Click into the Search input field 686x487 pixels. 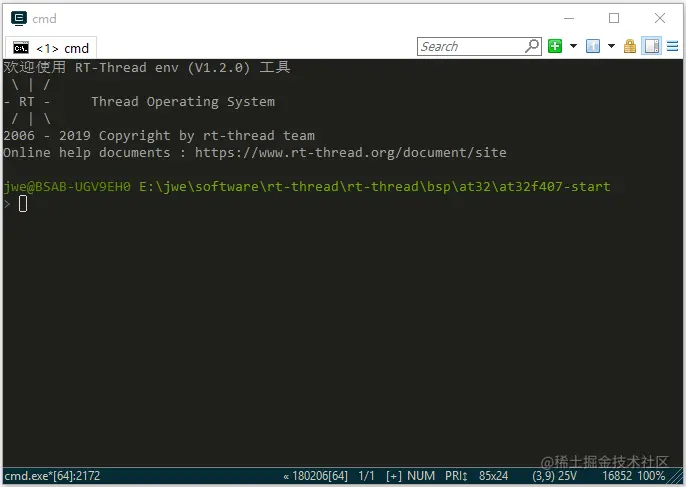(x=471, y=46)
